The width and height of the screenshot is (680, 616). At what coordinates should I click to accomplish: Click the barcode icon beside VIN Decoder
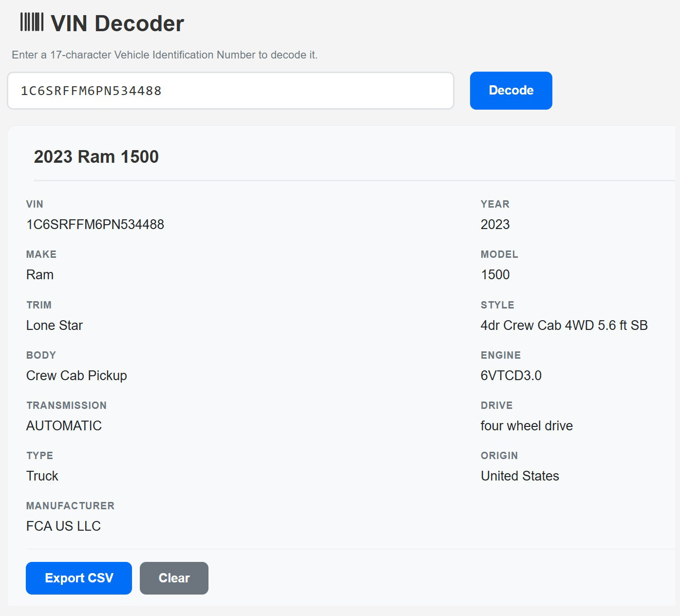[x=32, y=22]
